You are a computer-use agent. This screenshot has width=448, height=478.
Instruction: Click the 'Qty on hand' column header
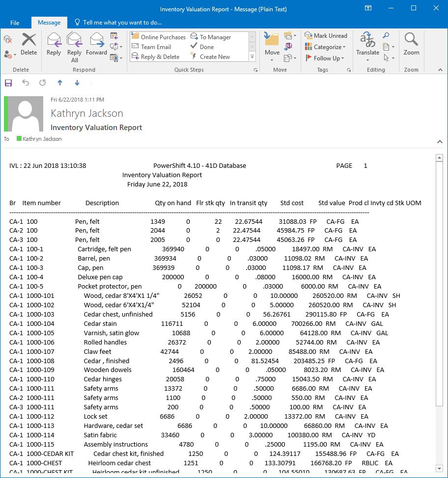(173, 203)
